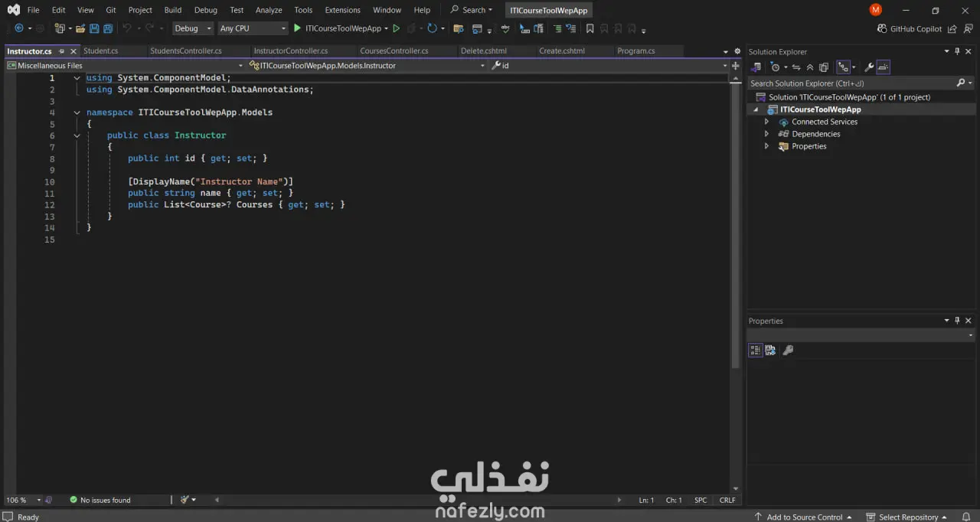Toggle pin on Properties panel

coord(957,321)
